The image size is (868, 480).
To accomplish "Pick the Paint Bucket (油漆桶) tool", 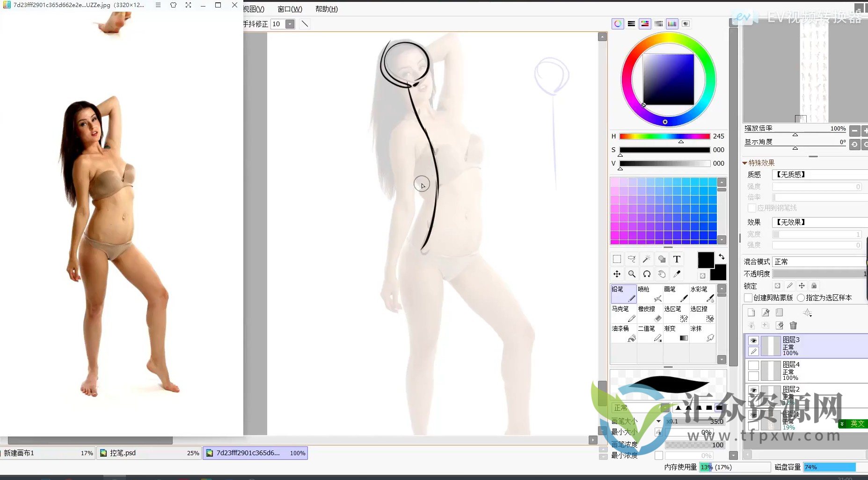I will point(623,334).
